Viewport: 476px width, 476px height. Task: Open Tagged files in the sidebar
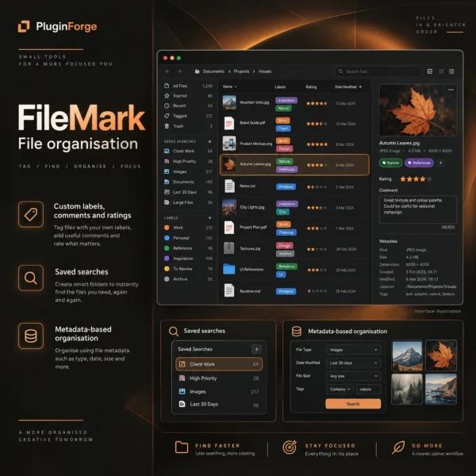(x=188, y=116)
